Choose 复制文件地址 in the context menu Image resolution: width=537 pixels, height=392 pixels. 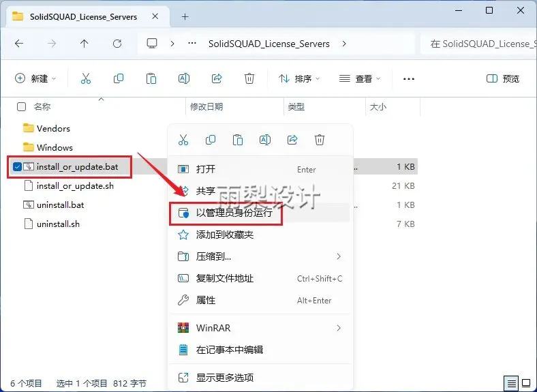pyautogui.click(x=260, y=278)
